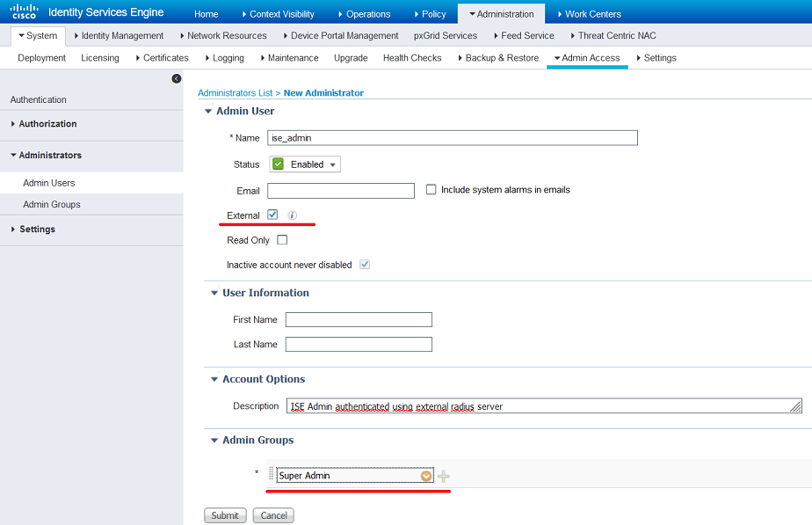This screenshot has height=525, width=812.
Task: Open the Policy menu
Action: pyautogui.click(x=431, y=14)
